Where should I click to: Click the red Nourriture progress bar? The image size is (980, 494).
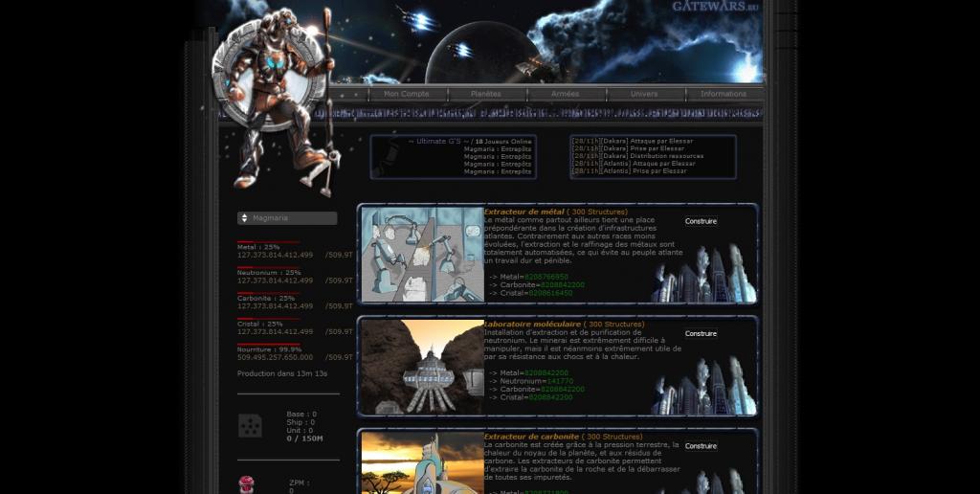[269, 344]
